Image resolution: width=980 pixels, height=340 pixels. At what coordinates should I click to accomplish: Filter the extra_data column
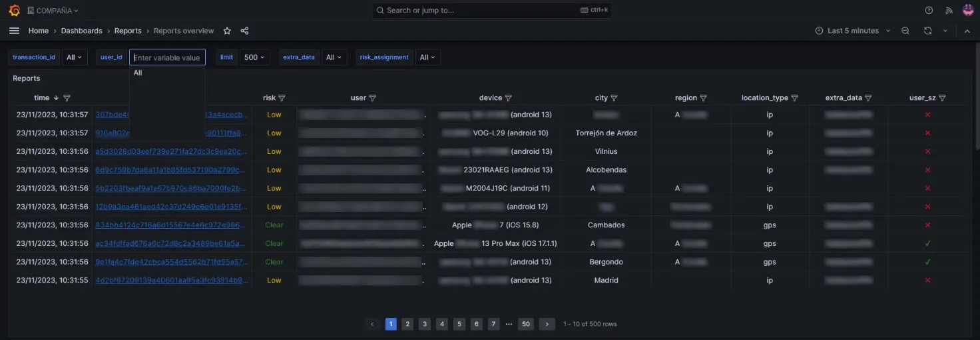point(868,98)
